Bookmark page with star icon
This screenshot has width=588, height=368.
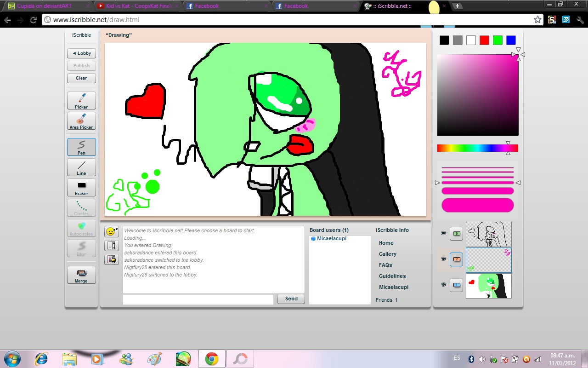pyautogui.click(x=537, y=19)
